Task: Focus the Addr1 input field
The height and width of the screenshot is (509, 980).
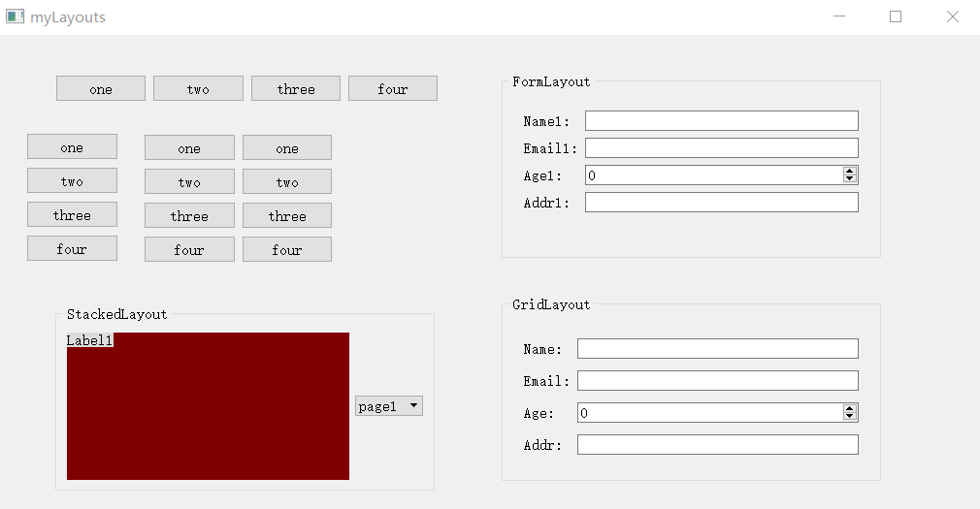Action: coord(721,203)
